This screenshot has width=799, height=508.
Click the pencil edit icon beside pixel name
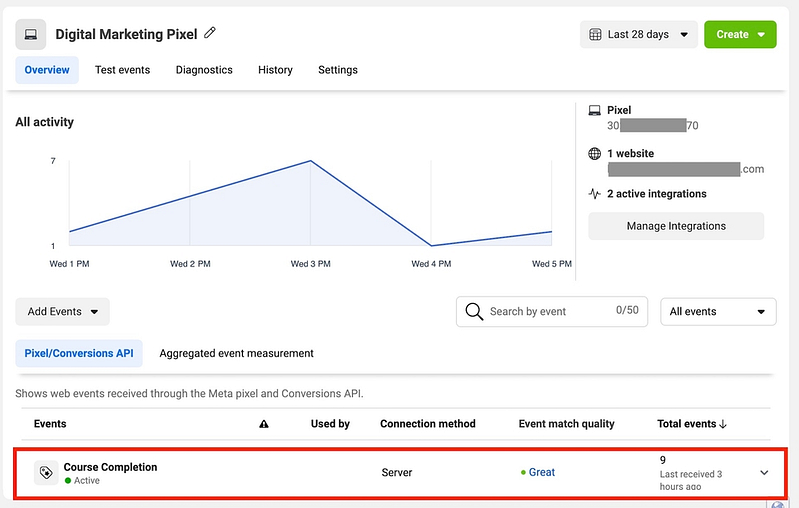point(210,33)
